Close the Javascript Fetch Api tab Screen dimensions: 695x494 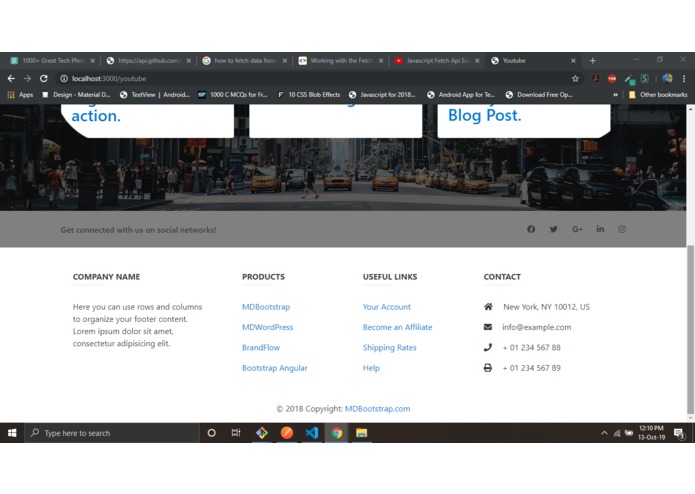tap(477, 61)
